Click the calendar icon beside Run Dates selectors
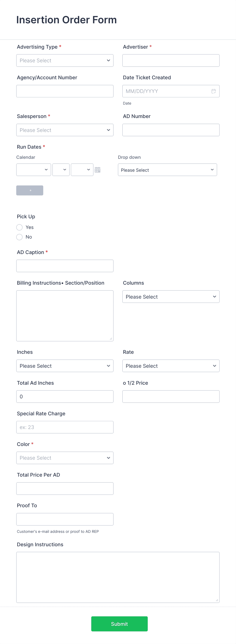Image resolution: width=236 pixels, height=644 pixels. [98, 170]
